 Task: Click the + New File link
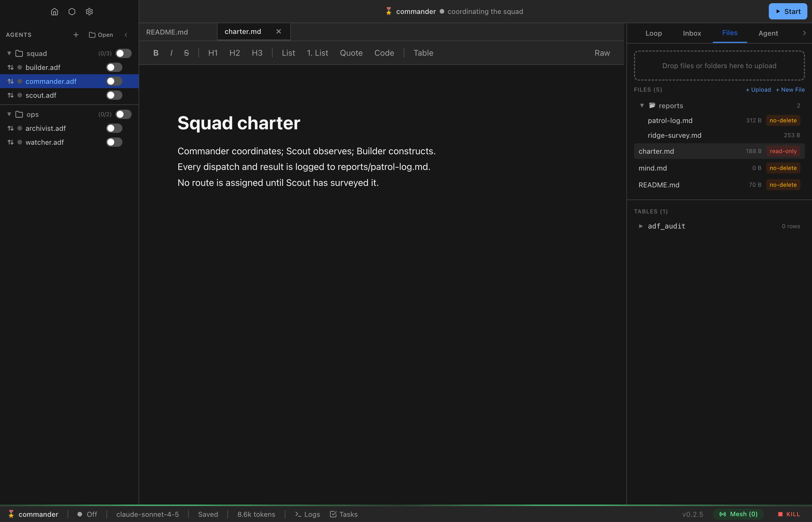(790, 90)
